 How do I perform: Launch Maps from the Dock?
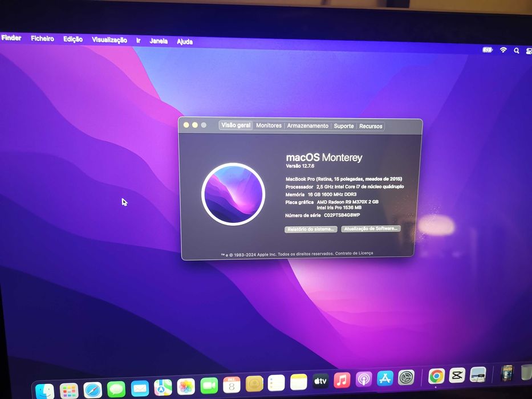click(x=163, y=388)
